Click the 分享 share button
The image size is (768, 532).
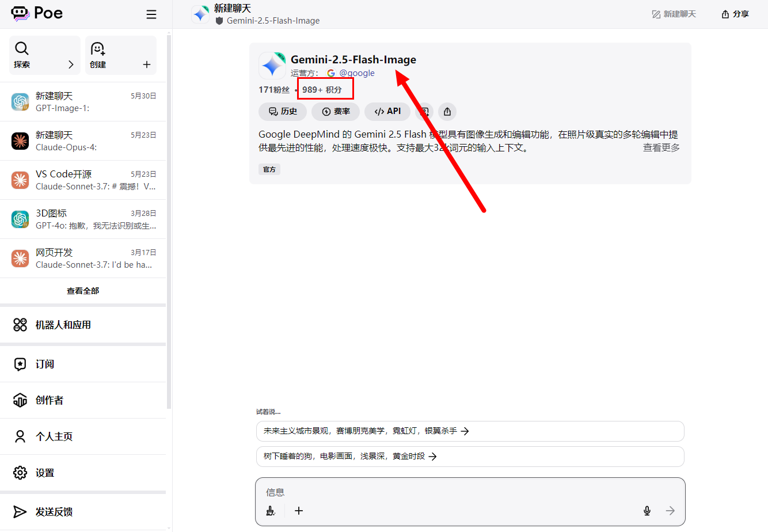pyautogui.click(x=735, y=14)
